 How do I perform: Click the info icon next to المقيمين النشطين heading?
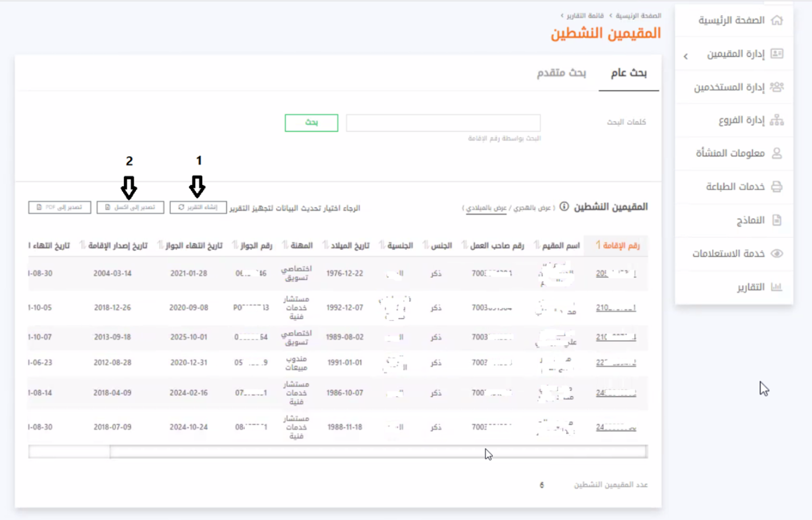tap(564, 207)
